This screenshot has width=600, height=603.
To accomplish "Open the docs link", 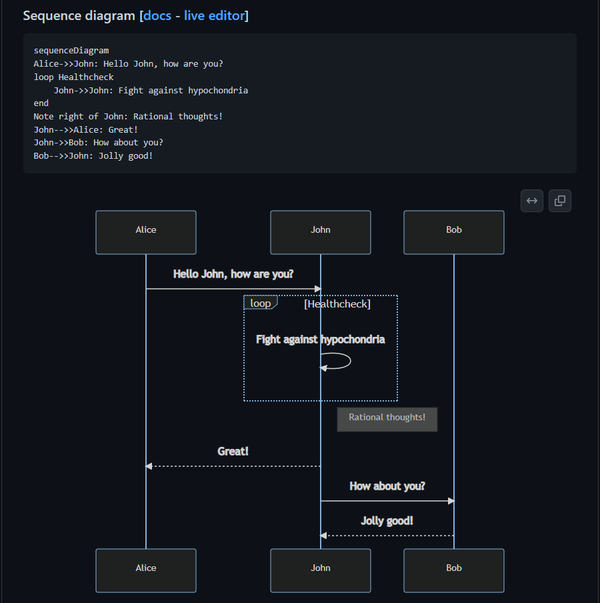I will [x=158, y=16].
